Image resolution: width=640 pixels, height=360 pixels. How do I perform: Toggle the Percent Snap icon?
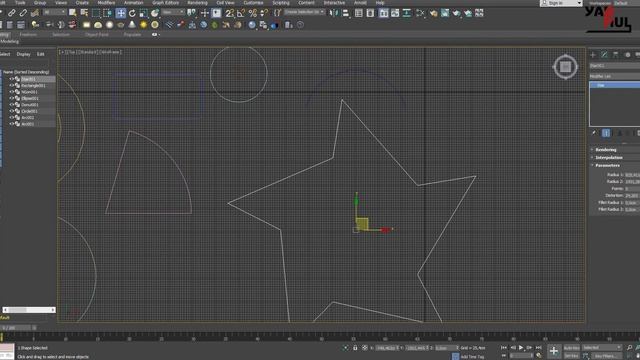tap(253, 13)
